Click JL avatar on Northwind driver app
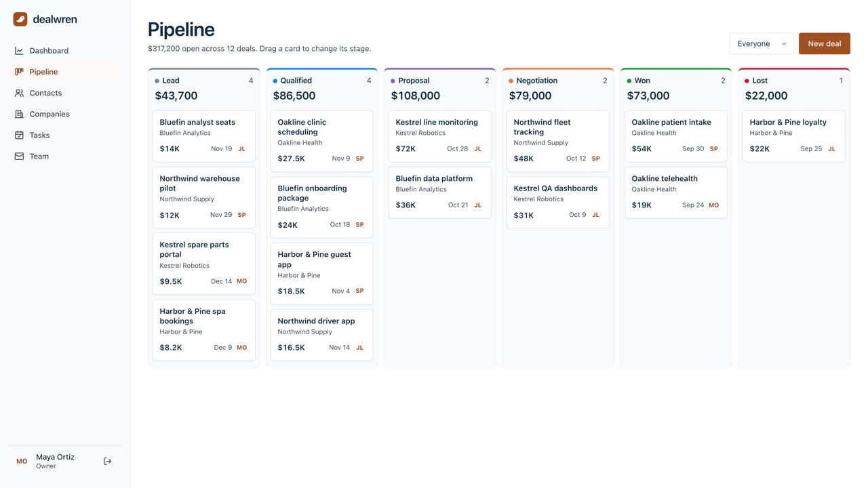The width and height of the screenshot is (868, 488). click(x=359, y=348)
